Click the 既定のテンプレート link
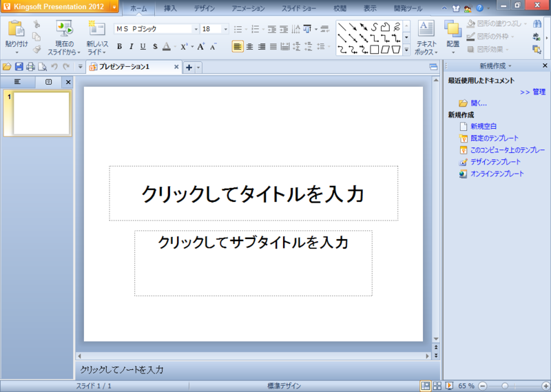 [x=495, y=138]
